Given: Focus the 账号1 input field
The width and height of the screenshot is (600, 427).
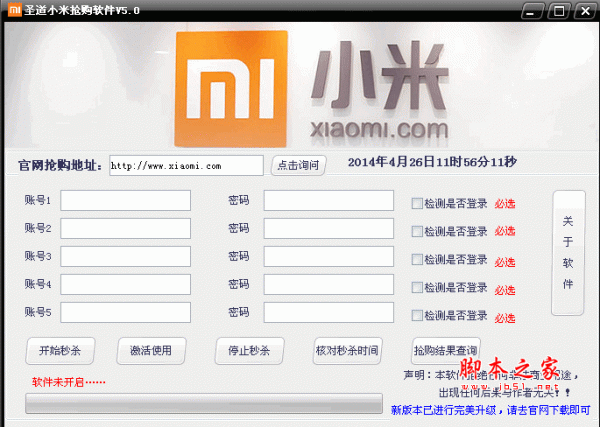Looking at the screenshot, I should [126, 200].
